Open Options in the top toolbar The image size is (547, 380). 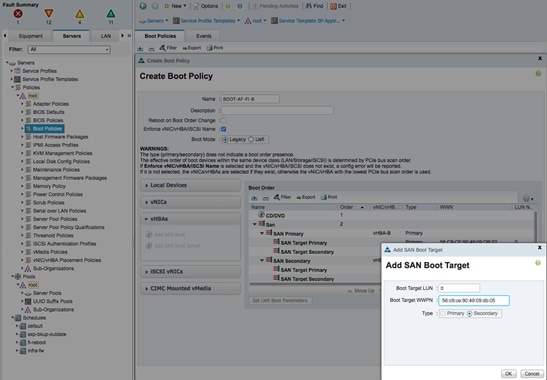(x=206, y=6)
